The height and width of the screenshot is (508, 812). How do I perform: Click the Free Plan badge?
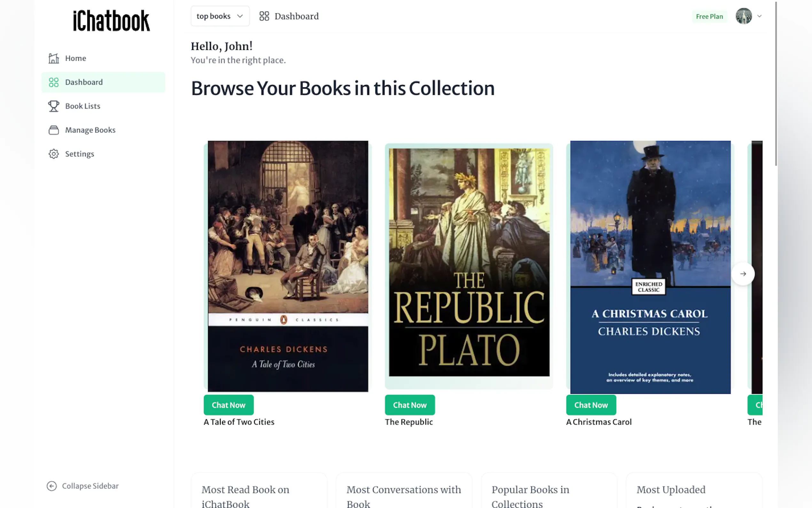[709, 16]
